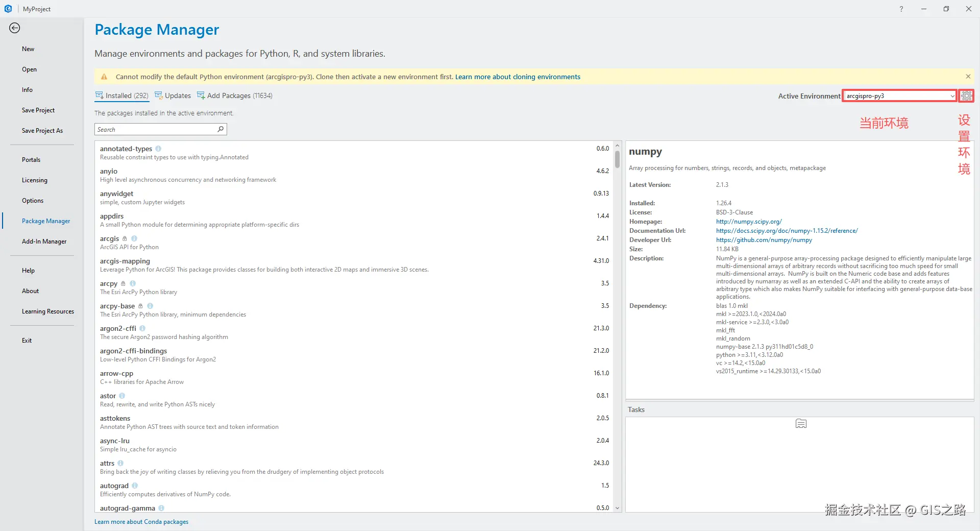Open Learn more about cloning environments link
This screenshot has height=531, width=980.
(518, 77)
